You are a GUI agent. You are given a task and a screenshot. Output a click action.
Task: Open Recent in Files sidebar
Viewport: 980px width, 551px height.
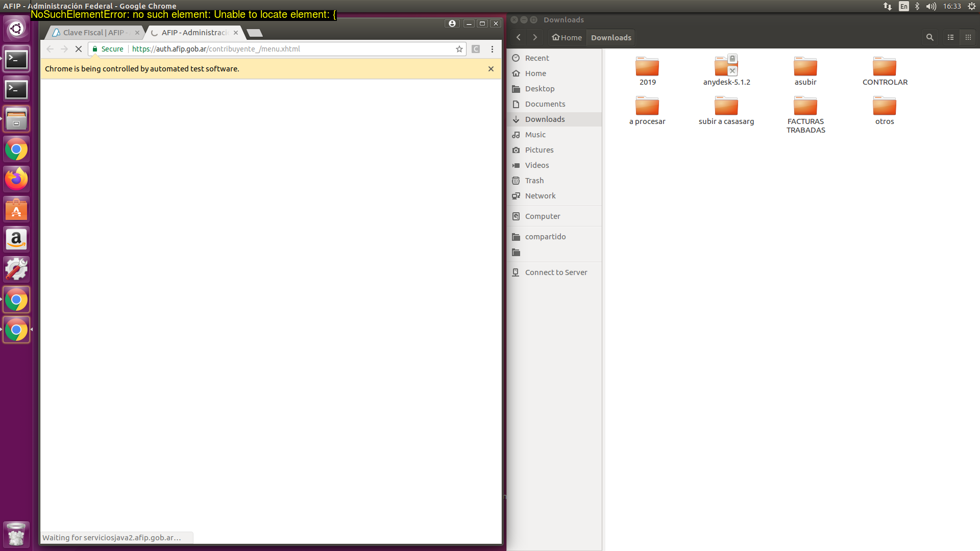pos(555,58)
